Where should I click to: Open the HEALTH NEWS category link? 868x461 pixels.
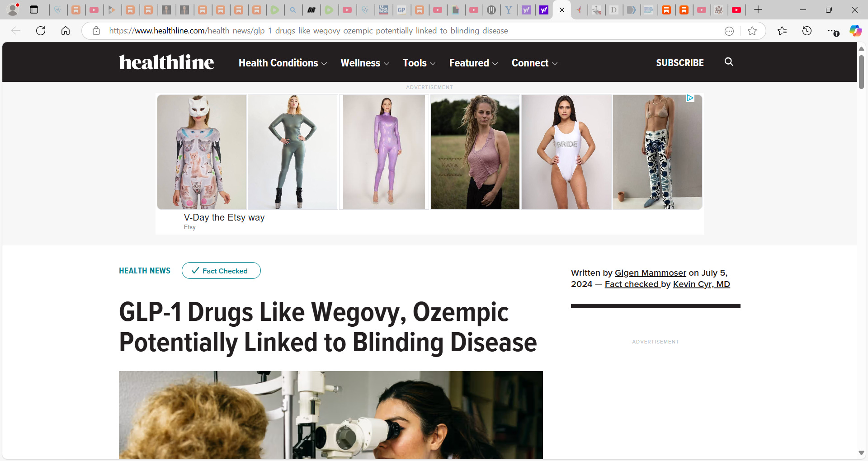pos(145,271)
